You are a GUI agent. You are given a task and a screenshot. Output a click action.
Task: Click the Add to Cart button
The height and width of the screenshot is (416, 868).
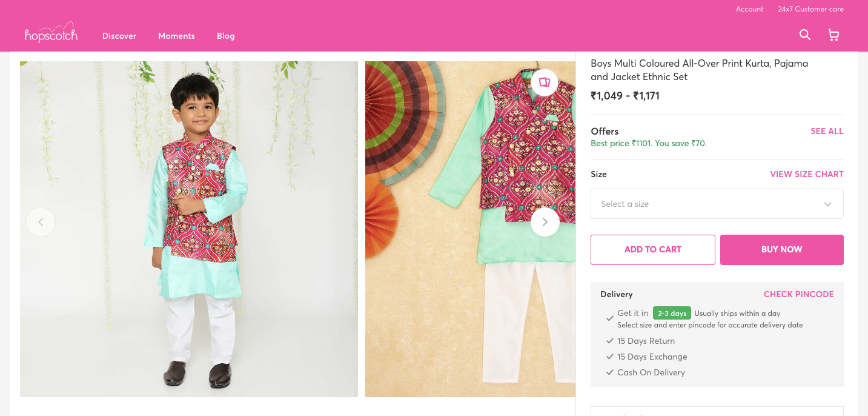[x=652, y=249]
